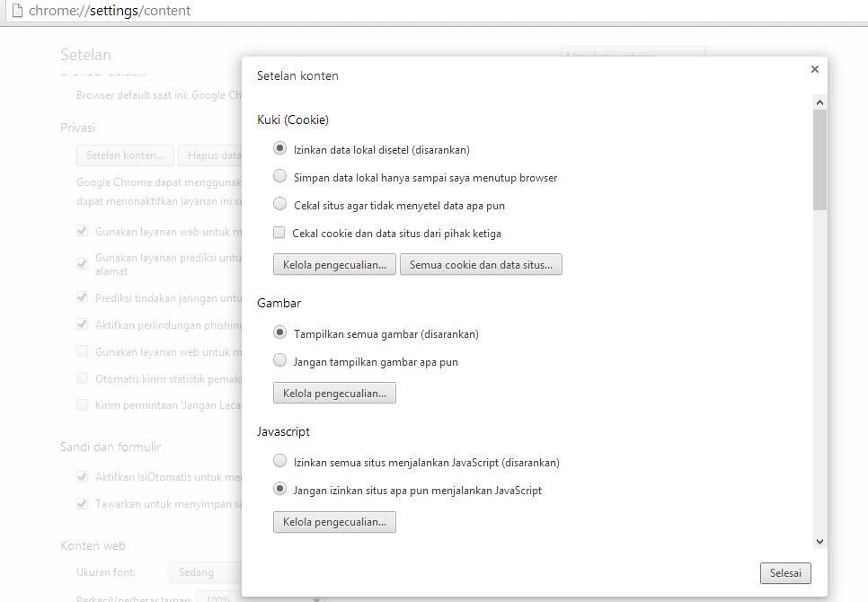The height and width of the screenshot is (602, 868).
Task: Close the Setelan konten dialog with the X
Action: [814, 69]
